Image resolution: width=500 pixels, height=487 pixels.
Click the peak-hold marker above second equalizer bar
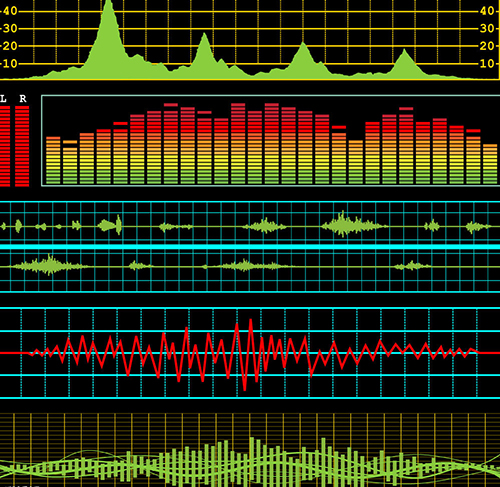coord(70,142)
